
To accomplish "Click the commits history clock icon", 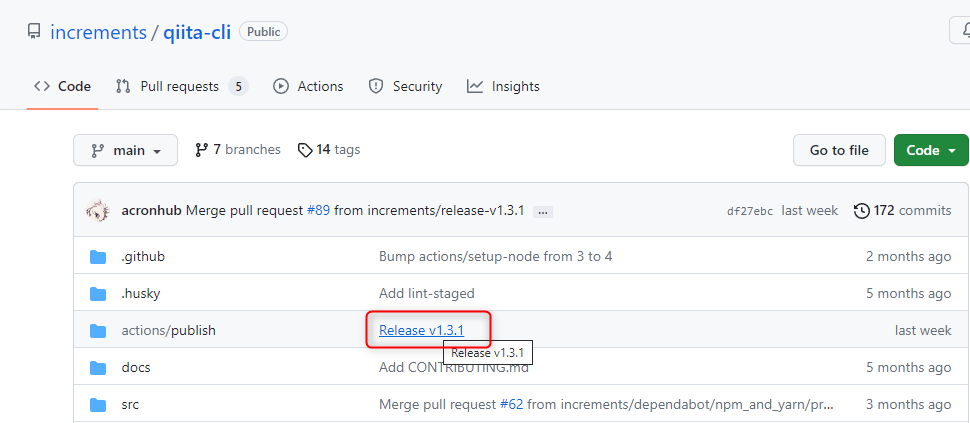I will [861, 211].
